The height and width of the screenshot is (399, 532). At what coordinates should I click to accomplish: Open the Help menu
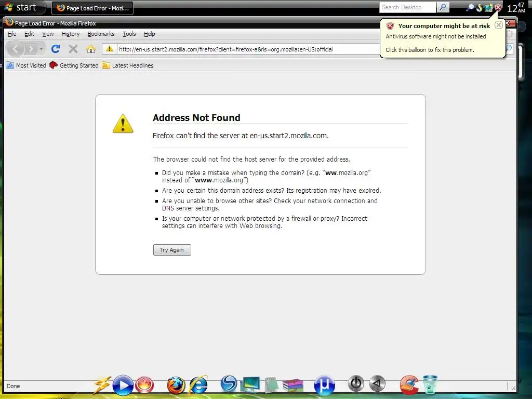tap(149, 34)
